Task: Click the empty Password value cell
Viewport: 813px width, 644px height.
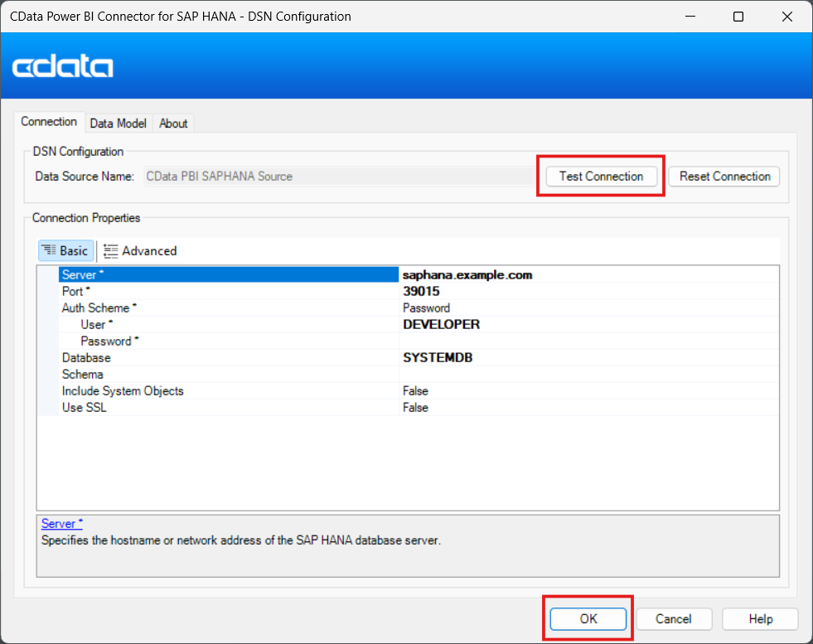Action: pos(588,341)
